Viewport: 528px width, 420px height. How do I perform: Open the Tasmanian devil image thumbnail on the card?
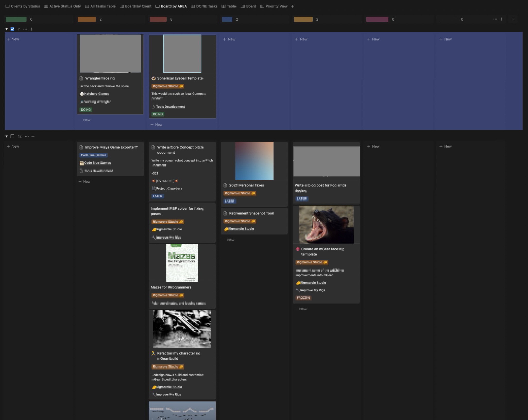[326, 224]
